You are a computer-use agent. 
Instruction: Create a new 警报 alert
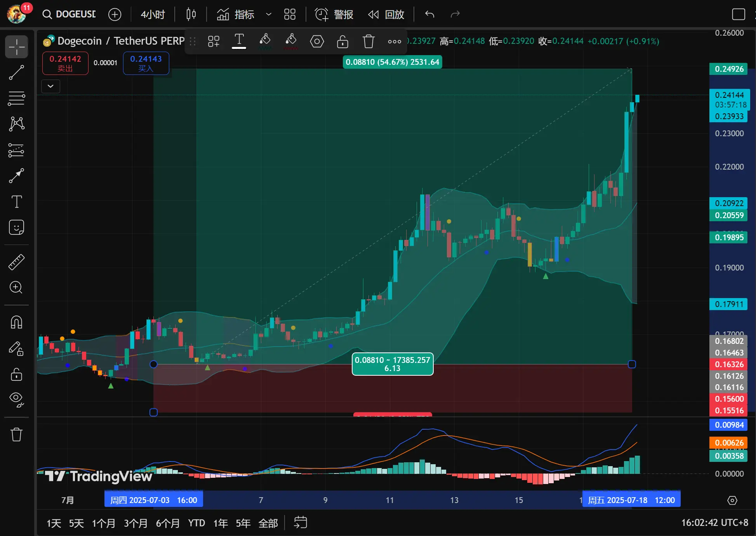coord(334,14)
